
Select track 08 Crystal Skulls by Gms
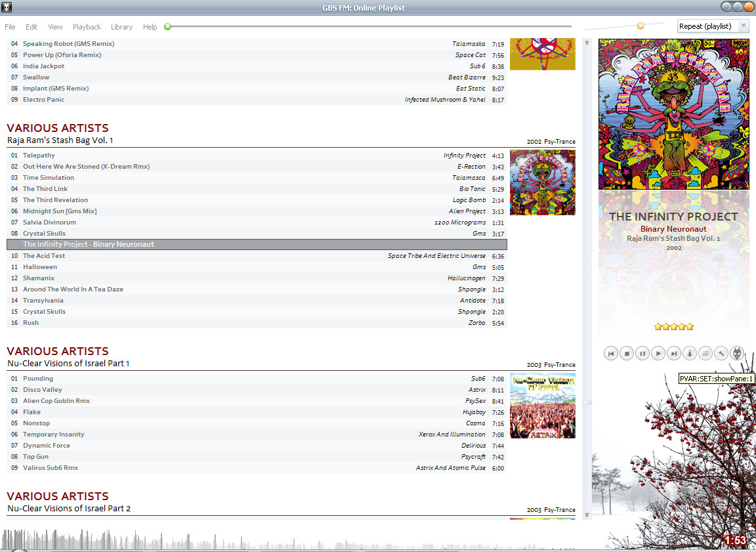coord(257,233)
